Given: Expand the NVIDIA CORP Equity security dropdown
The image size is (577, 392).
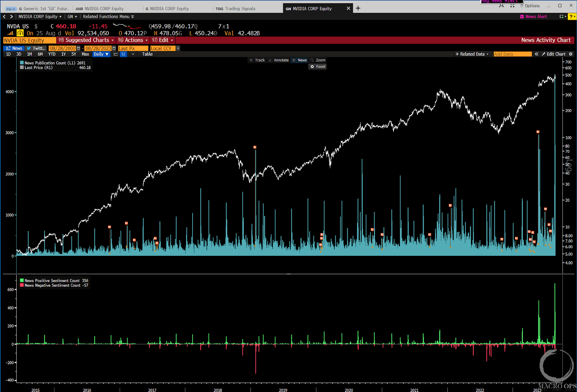Looking at the screenshot, I should tap(40, 17).
